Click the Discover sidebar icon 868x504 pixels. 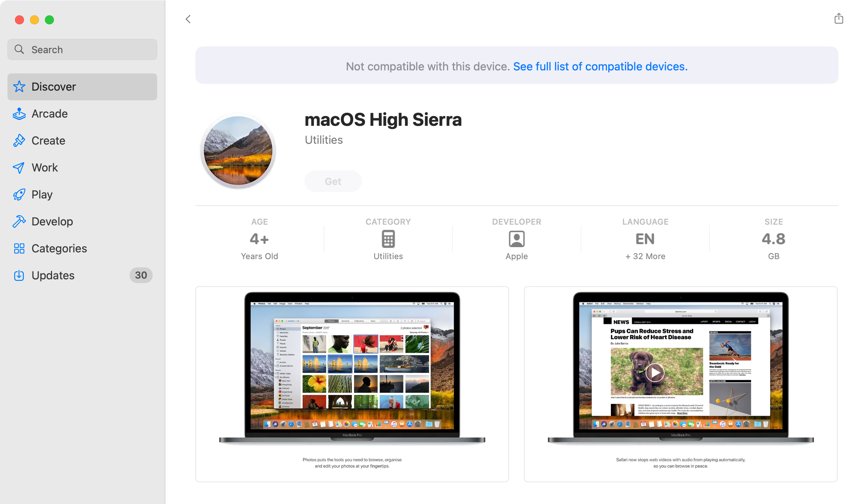[x=19, y=86]
